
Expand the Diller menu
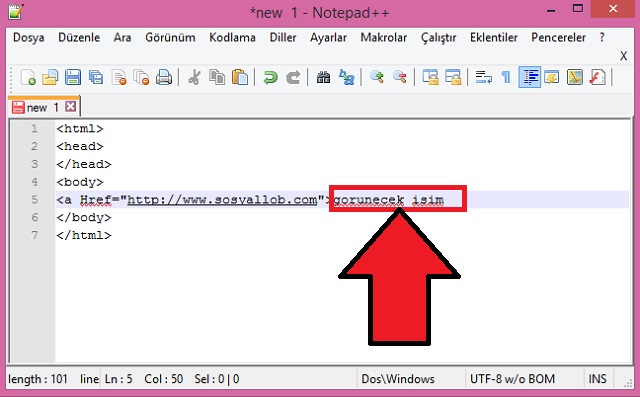tap(283, 38)
